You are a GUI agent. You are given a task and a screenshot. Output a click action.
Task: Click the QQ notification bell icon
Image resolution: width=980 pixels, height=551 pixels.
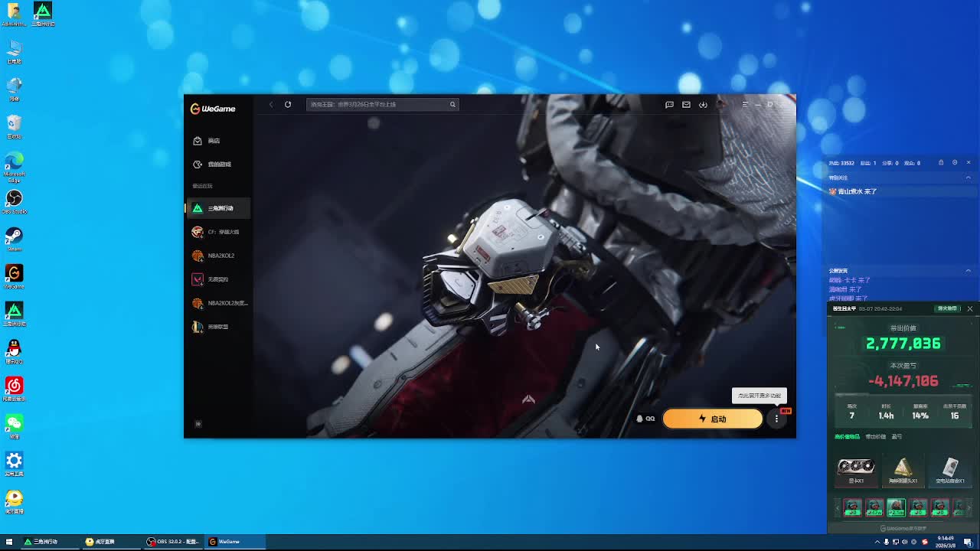click(640, 419)
